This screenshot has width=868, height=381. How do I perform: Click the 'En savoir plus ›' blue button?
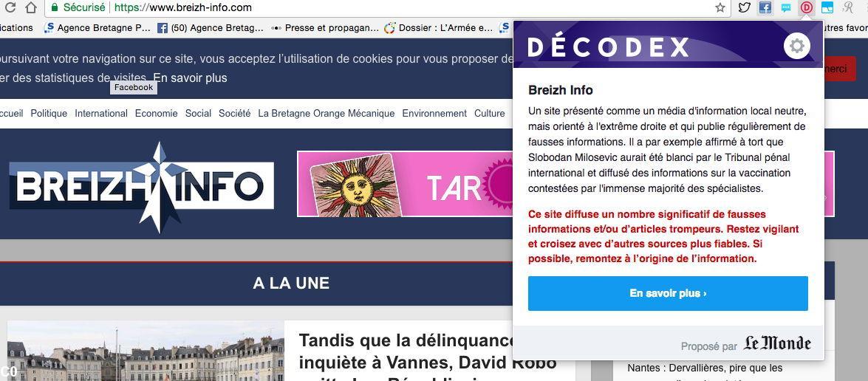pos(667,293)
